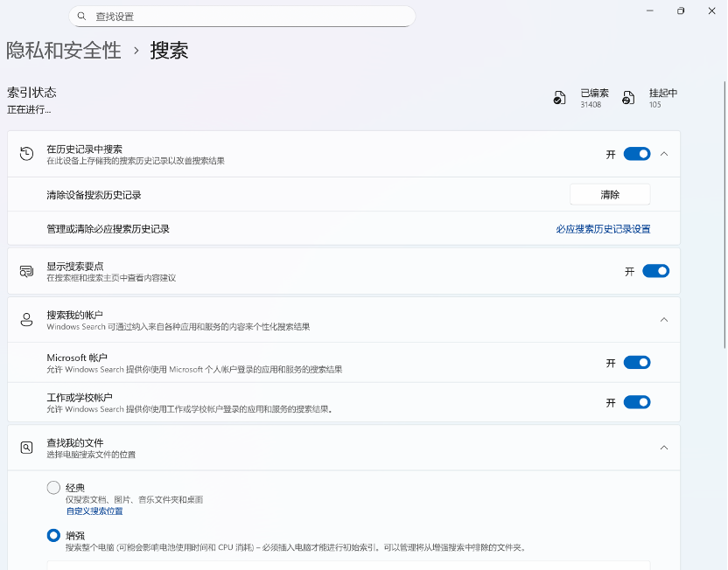Click the find my files icon
This screenshot has height=570, width=728.
(27, 448)
